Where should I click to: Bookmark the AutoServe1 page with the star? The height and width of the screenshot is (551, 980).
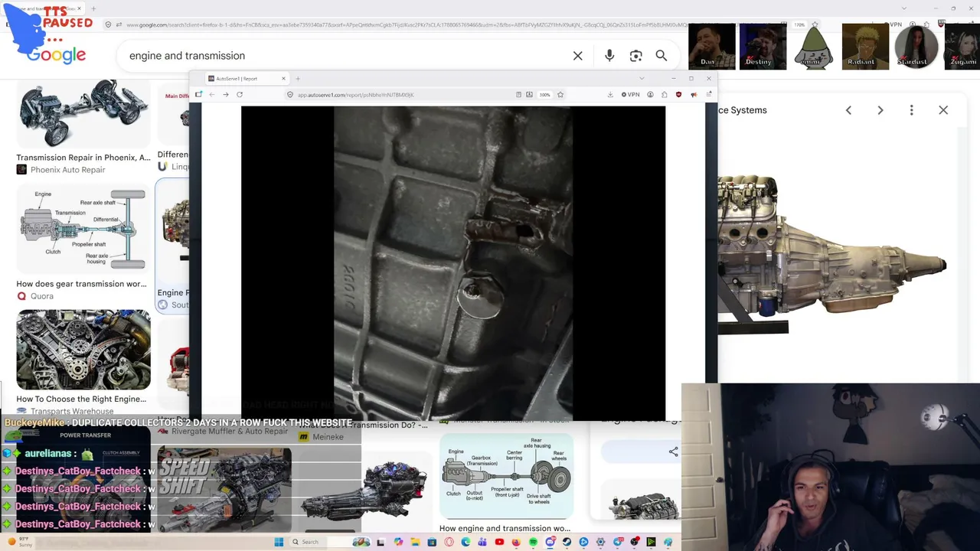click(x=560, y=95)
